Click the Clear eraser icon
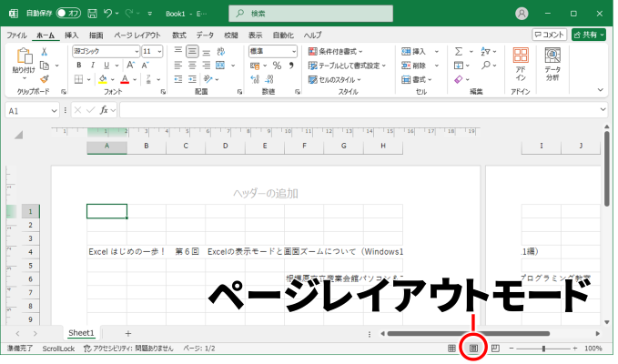 [x=459, y=79]
